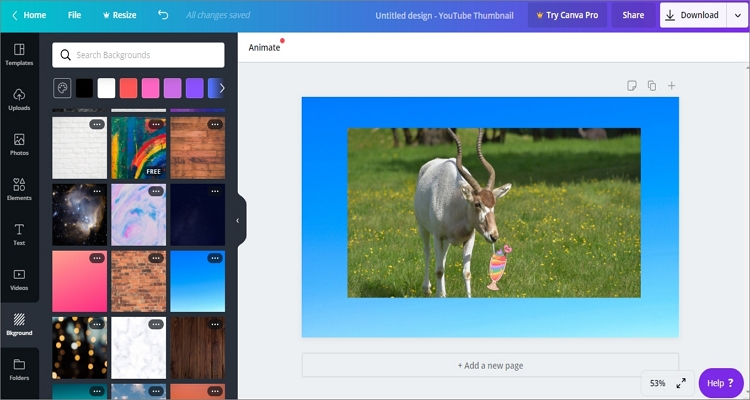Click the fullscreen expand arrows icon
The image size is (750, 400).
click(x=681, y=383)
